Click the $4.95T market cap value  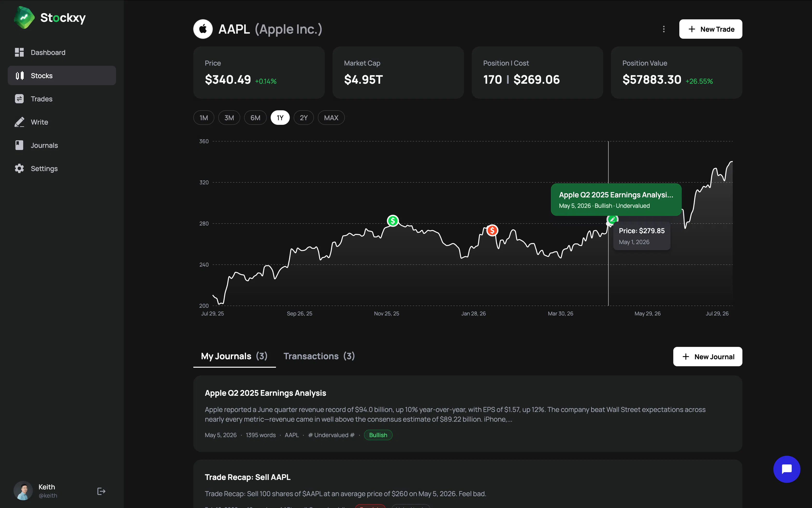[363, 80]
